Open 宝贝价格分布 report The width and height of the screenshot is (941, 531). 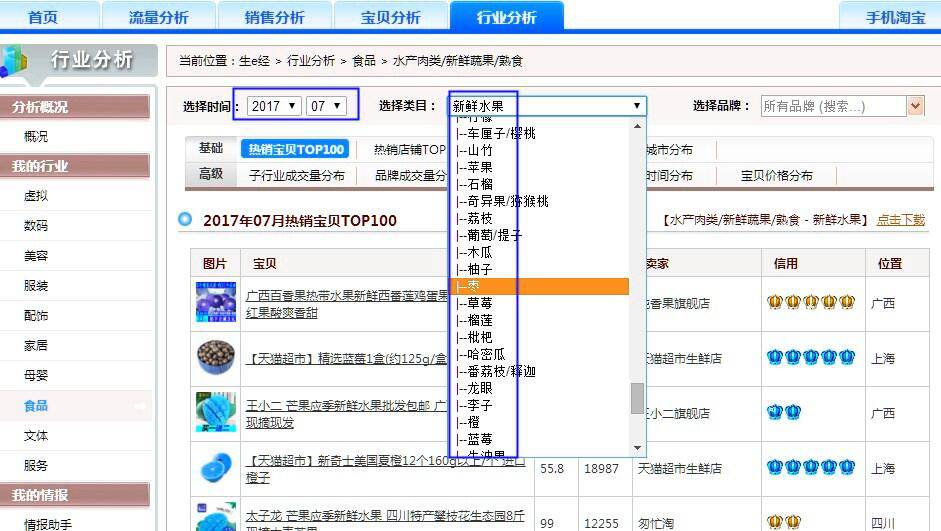pos(777,176)
